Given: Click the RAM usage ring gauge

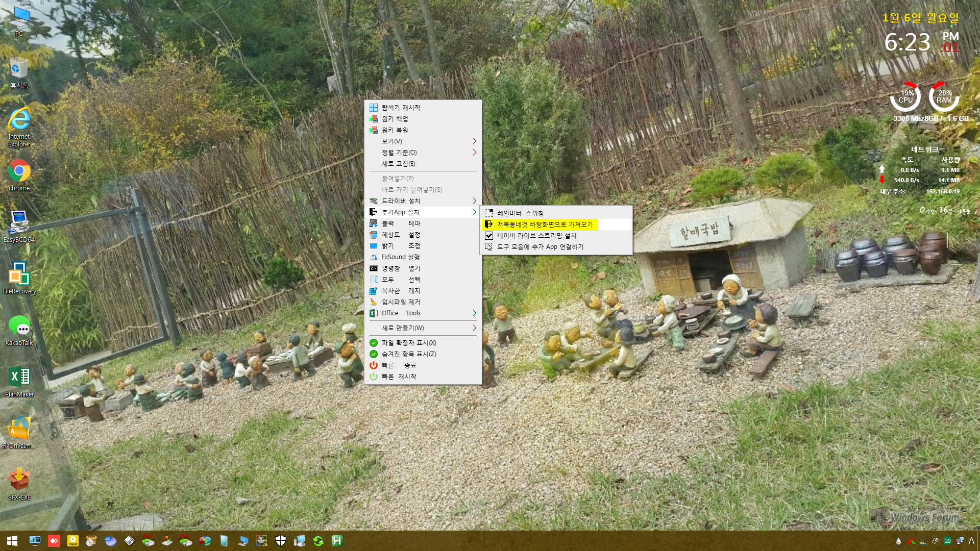Looking at the screenshot, I should pos(944,96).
